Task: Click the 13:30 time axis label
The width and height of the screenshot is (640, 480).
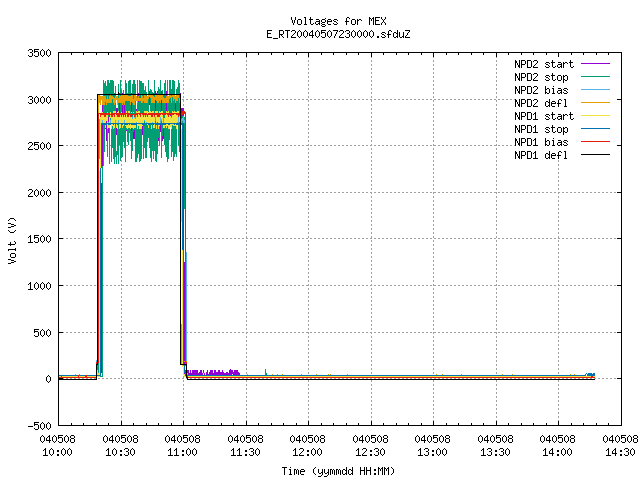Action: [x=495, y=452]
